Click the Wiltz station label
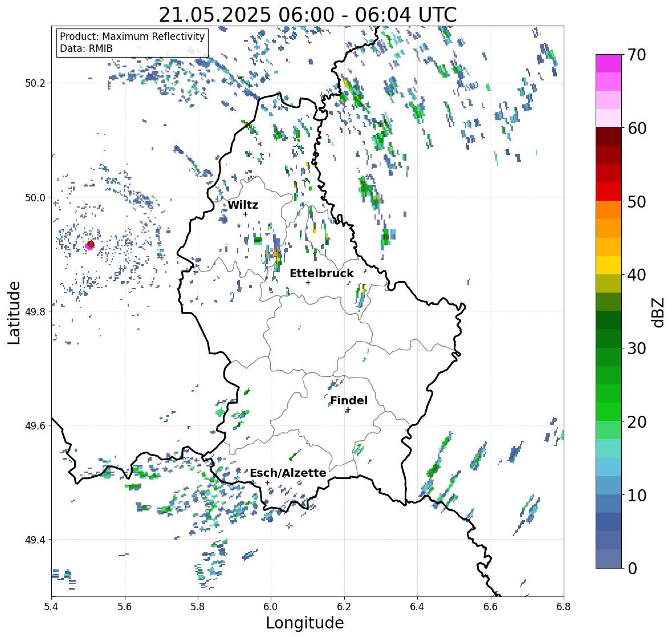Image resolution: width=672 pixels, height=637 pixels. [x=243, y=205]
